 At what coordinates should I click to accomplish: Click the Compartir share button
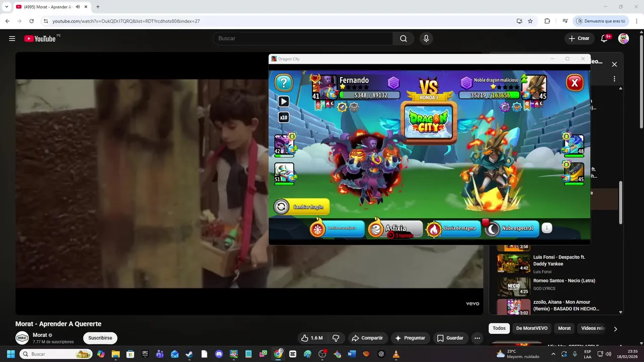[x=367, y=338]
